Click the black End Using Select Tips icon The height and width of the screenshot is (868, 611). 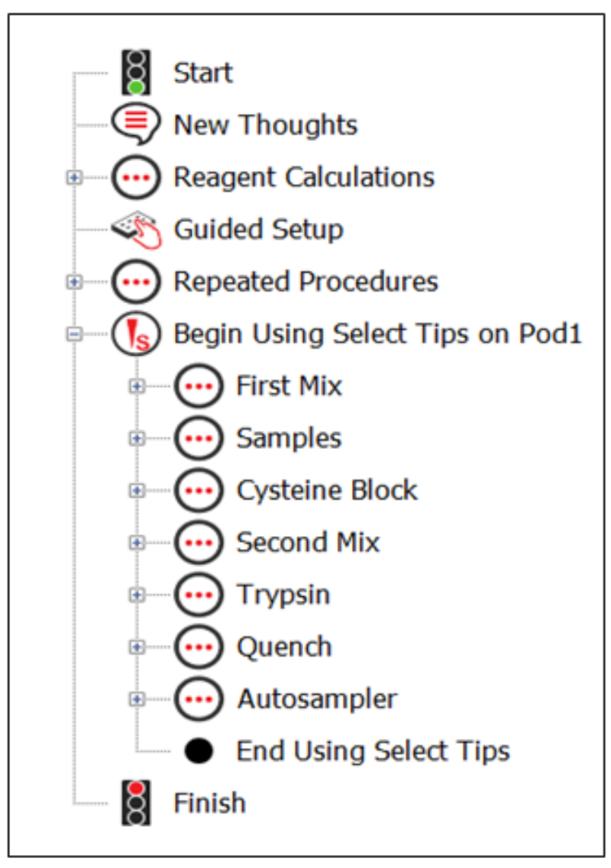click(x=199, y=751)
